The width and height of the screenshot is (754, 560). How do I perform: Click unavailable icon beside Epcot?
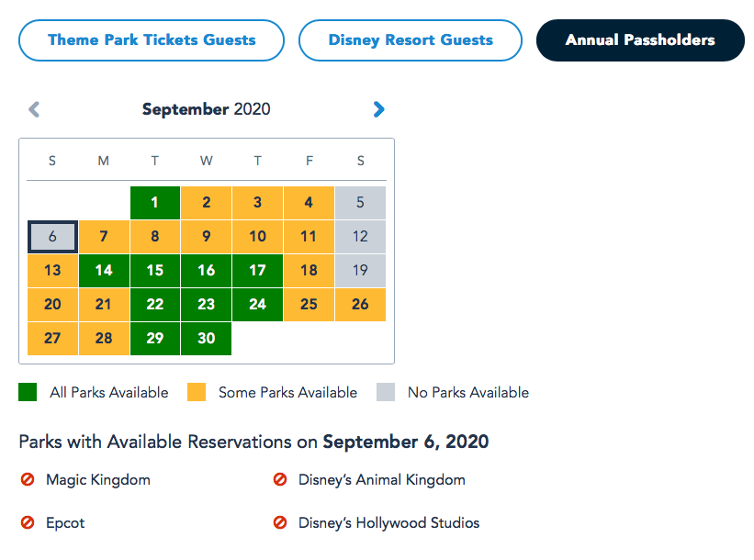pos(27,523)
